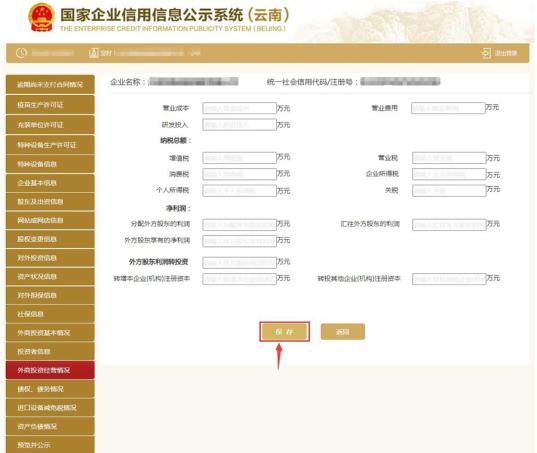Open 投资者信息 in sidebar
The image size is (537, 453).
[x=50, y=351]
